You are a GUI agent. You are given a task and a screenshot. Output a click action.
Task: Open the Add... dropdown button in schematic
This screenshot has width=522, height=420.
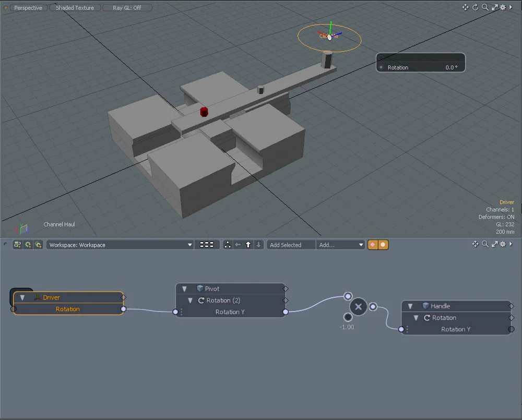click(x=340, y=244)
